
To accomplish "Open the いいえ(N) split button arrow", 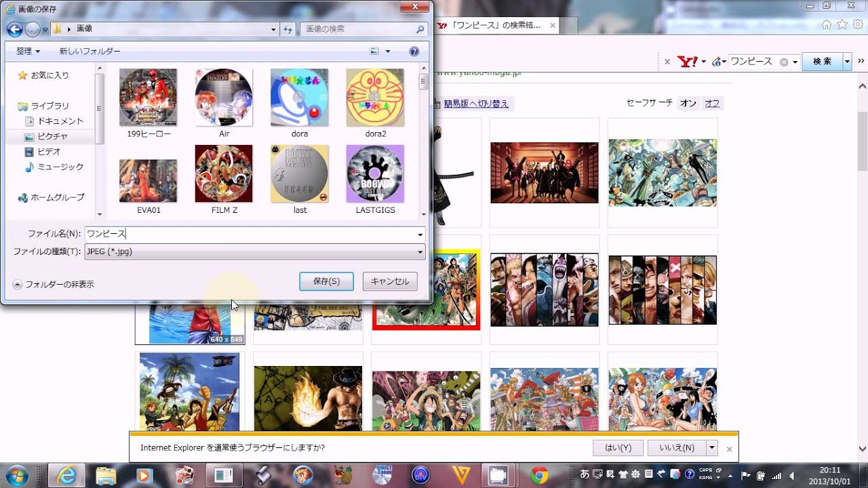I will click(711, 448).
